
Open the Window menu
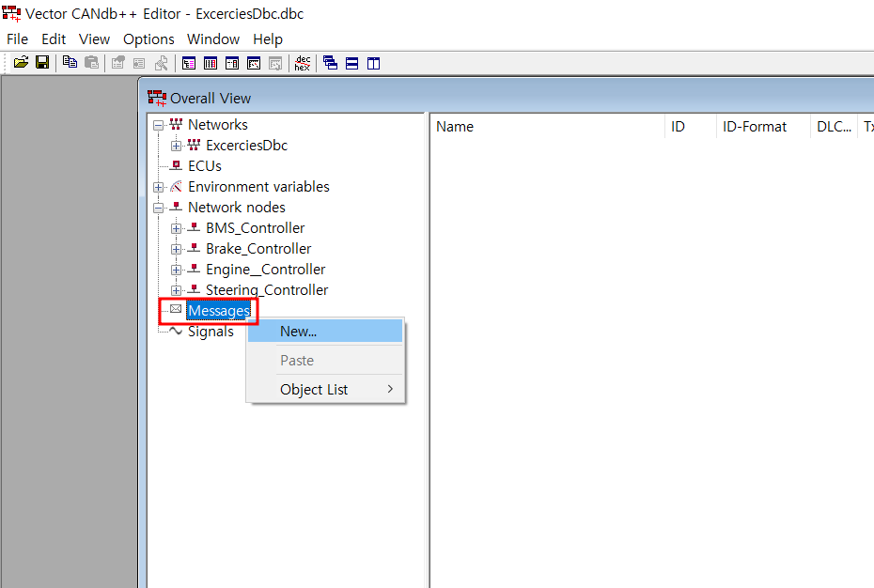[x=213, y=39]
